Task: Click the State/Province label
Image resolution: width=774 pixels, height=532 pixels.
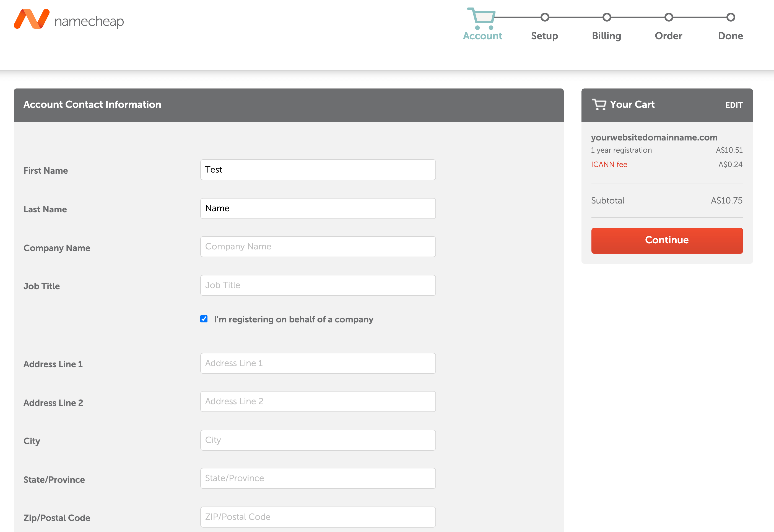Action: pyautogui.click(x=54, y=480)
